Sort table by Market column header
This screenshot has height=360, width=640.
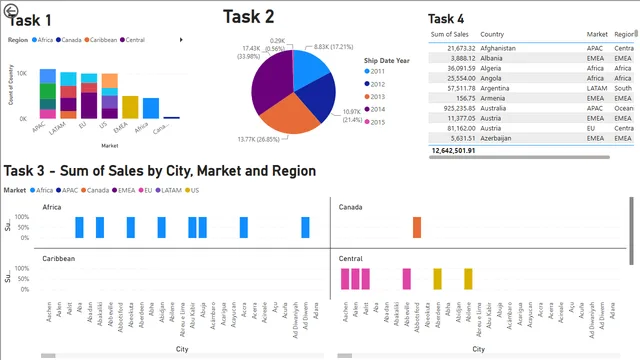click(x=597, y=34)
